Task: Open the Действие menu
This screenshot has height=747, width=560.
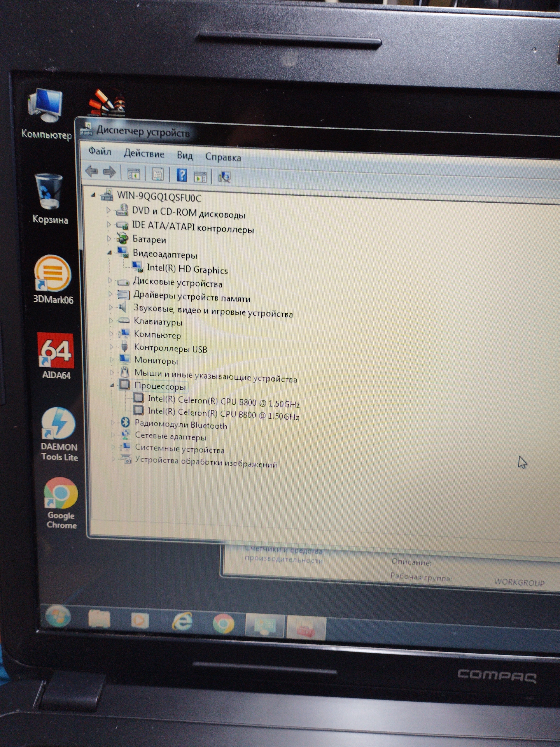Action: (144, 154)
